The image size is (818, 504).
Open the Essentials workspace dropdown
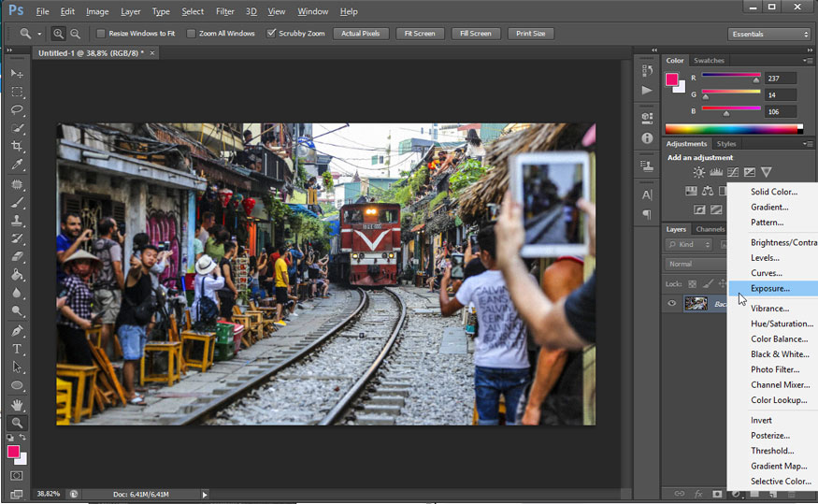pos(768,34)
